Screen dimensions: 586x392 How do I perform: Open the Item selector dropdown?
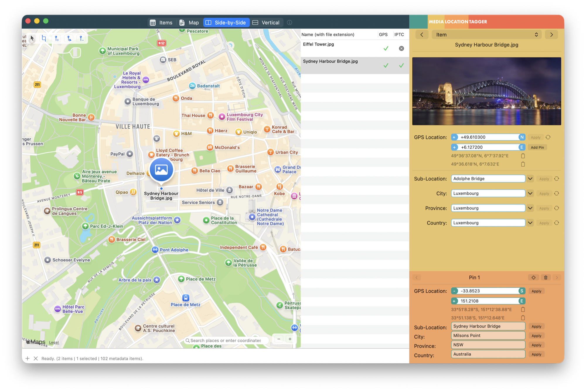tap(487, 35)
